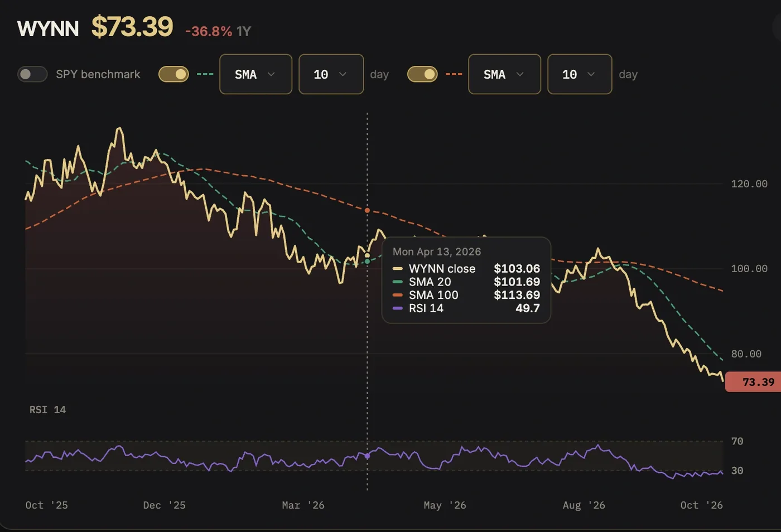Screen dimensions: 781x532
Task: Open the SMA type dropdown for orange indicator
Action: (x=504, y=74)
